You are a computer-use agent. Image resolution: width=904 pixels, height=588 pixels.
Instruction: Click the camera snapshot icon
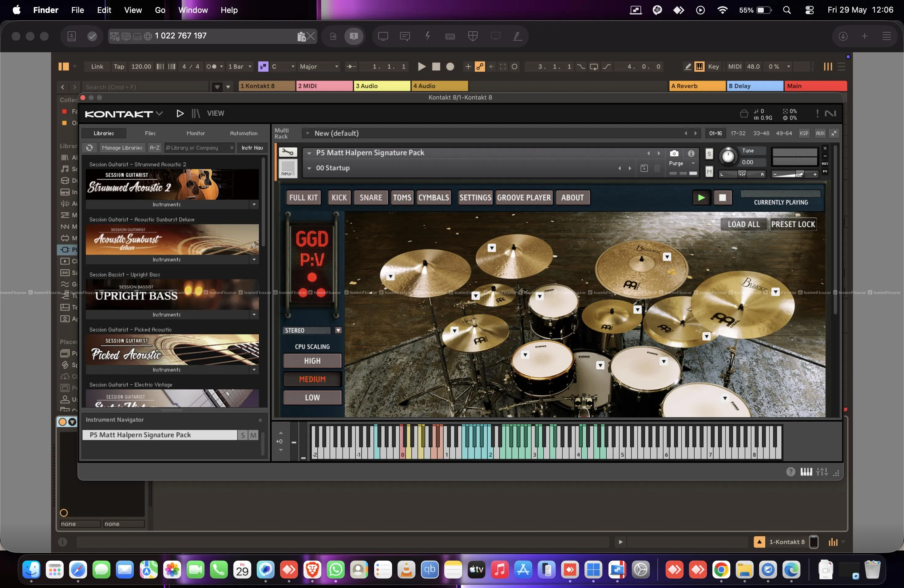(674, 153)
